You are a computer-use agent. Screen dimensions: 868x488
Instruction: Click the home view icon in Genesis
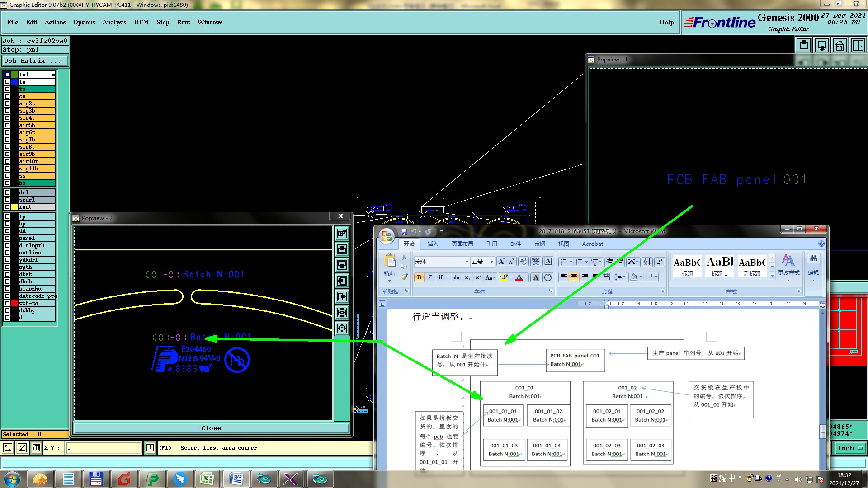tap(840, 45)
